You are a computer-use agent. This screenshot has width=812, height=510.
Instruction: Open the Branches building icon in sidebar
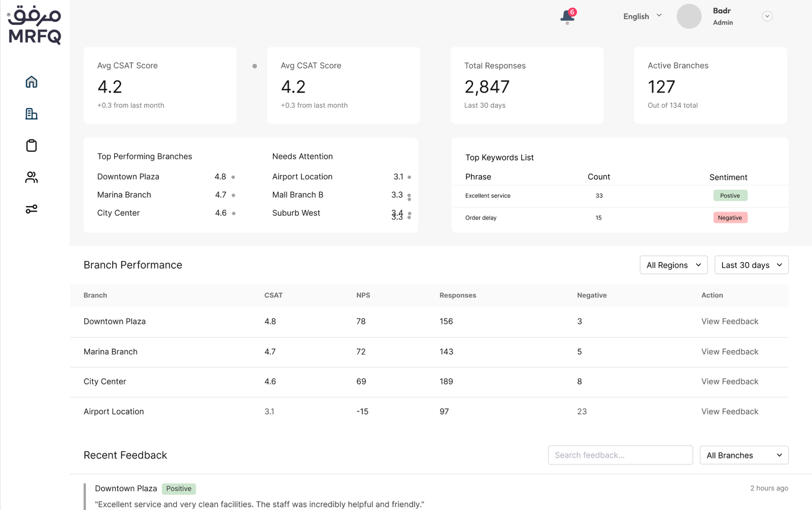coord(31,114)
